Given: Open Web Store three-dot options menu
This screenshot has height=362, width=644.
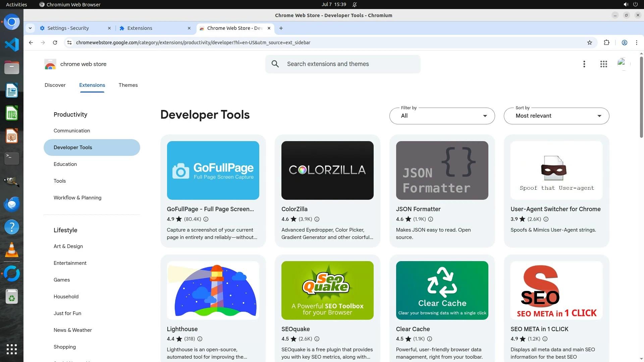Looking at the screenshot, I should coord(584,64).
